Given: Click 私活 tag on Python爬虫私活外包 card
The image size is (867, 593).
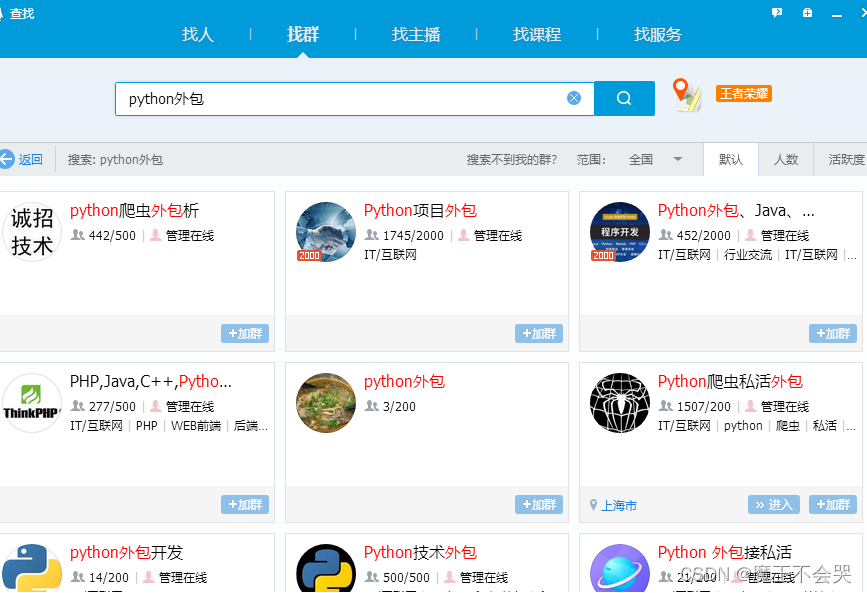Looking at the screenshot, I should (824, 426).
